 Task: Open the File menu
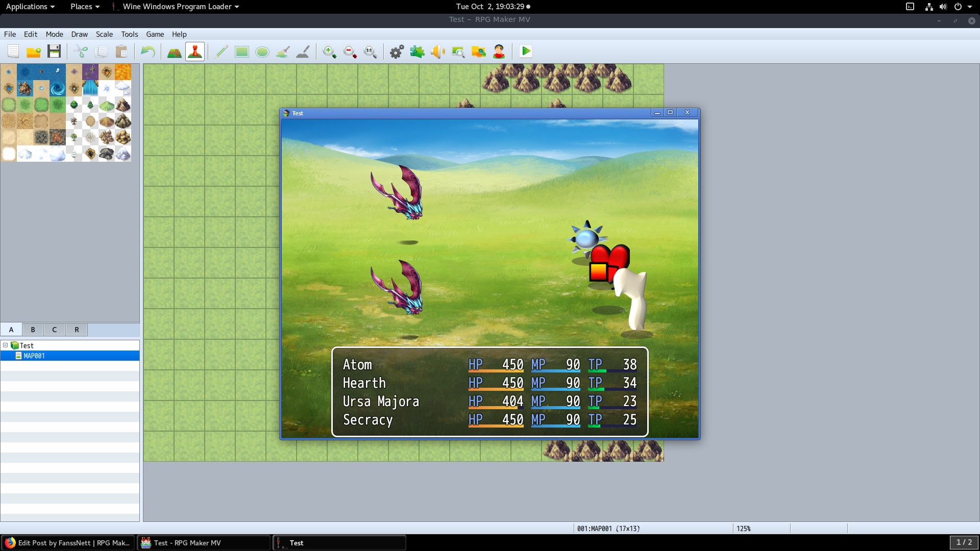pos(10,34)
